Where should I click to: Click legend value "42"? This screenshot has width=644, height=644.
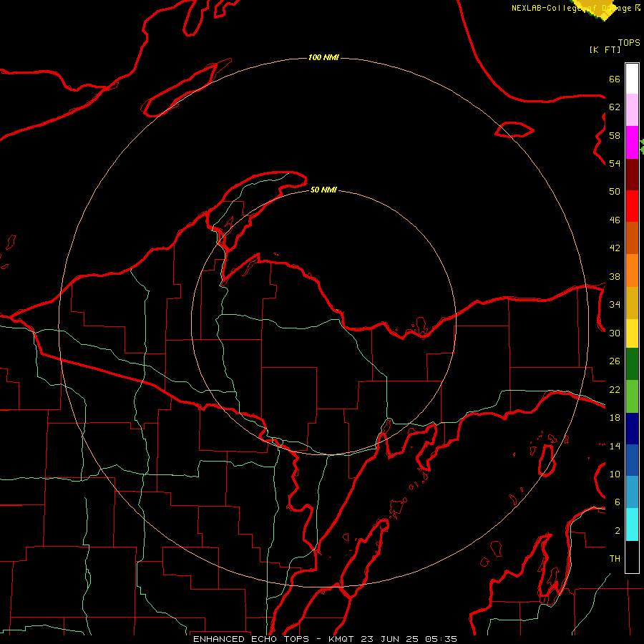pos(615,248)
